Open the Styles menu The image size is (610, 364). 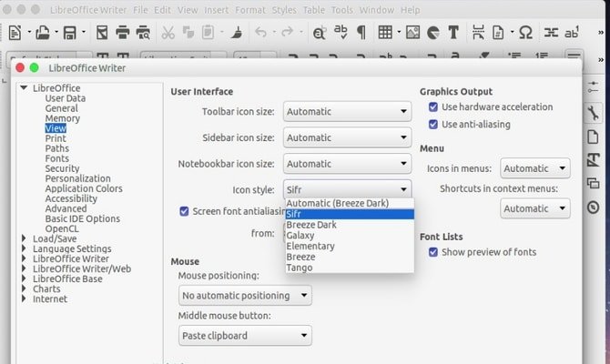(x=284, y=10)
